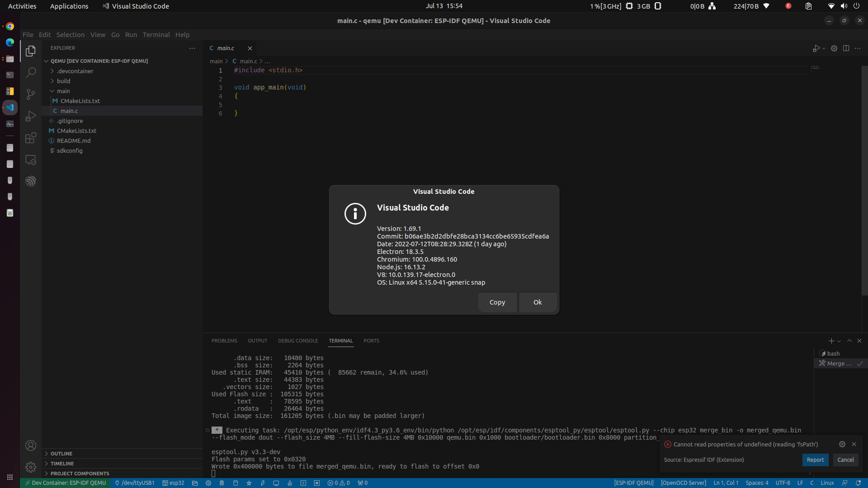The width and height of the screenshot is (868, 488).
Task: Copy version info from the About dialog
Action: pos(497,302)
